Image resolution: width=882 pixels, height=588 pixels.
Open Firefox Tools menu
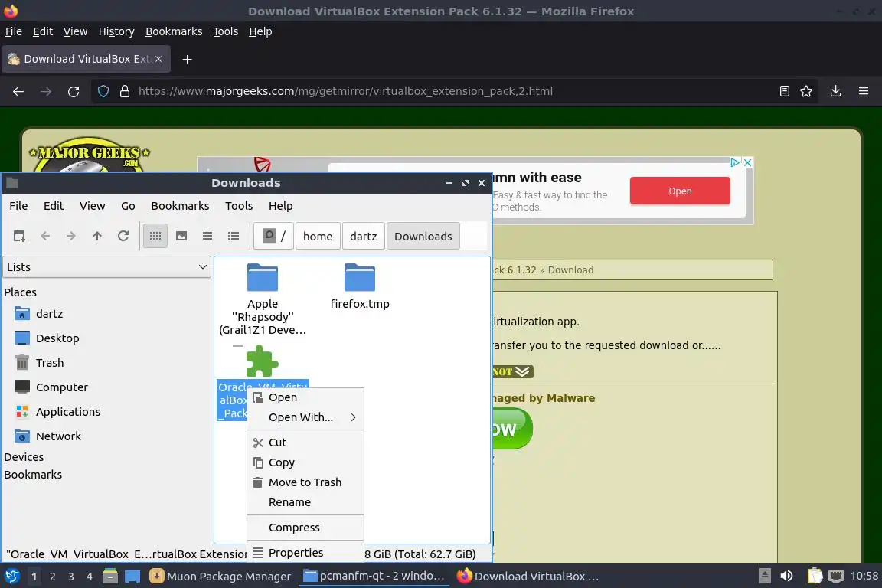coord(226,31)
